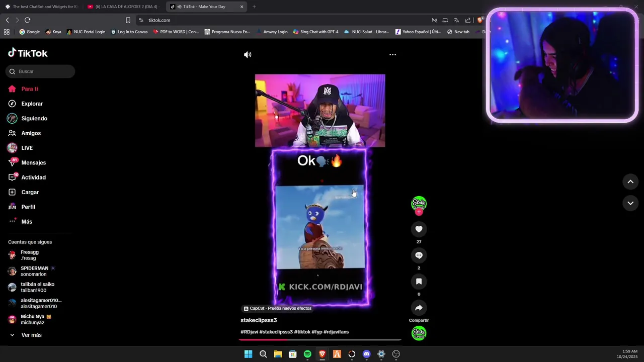Bookmark the video with the save icon
Image resolution: width=644 pixels, height=362 pixels.
click(419, 282)
